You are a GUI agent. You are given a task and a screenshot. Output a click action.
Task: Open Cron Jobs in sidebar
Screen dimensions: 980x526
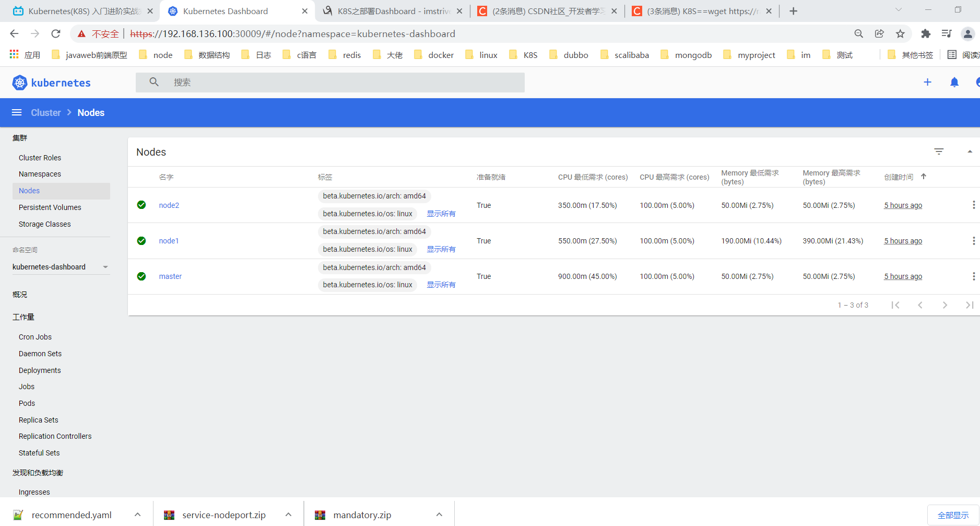pos(35,337)
